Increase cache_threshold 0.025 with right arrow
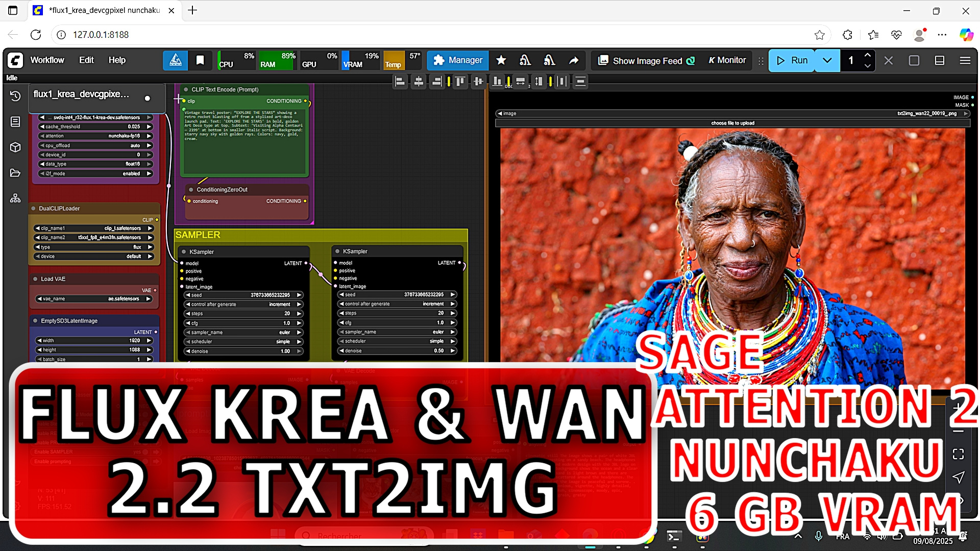The height and width of the screenshot is (551, 980). [149, 127]
